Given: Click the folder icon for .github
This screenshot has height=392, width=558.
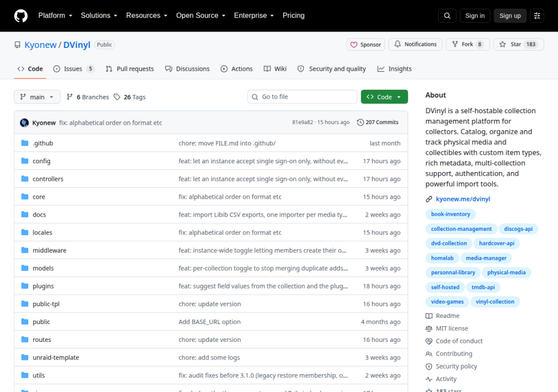Looking at the screenshot, I should pos(25,143).
